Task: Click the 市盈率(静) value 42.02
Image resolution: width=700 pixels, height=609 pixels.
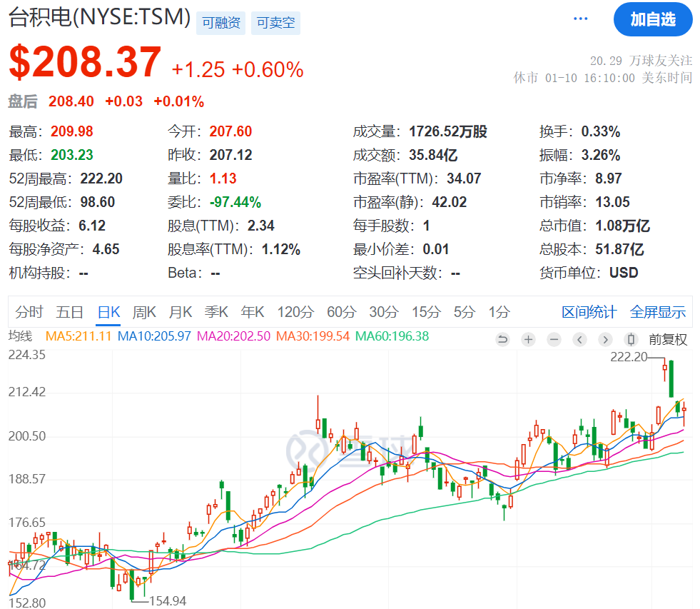Action: tap(449, 202)
